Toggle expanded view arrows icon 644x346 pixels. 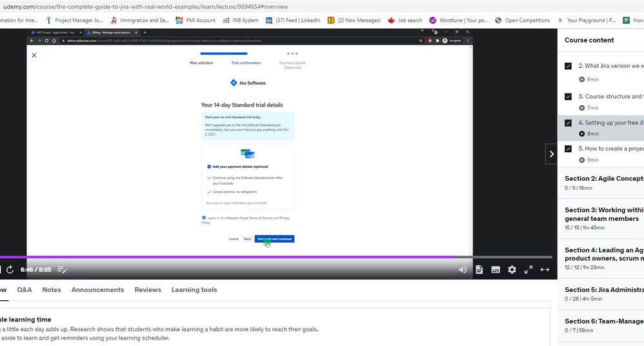point(545,270)
